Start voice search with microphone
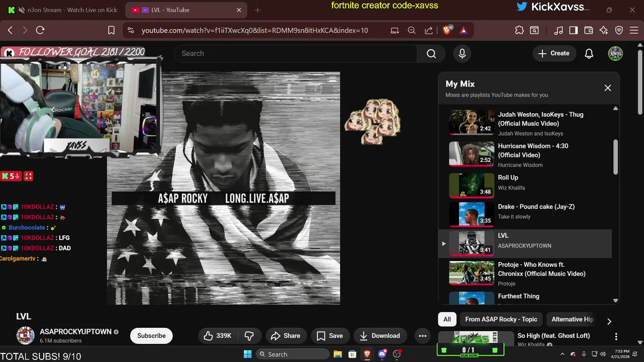 [462, 53]
